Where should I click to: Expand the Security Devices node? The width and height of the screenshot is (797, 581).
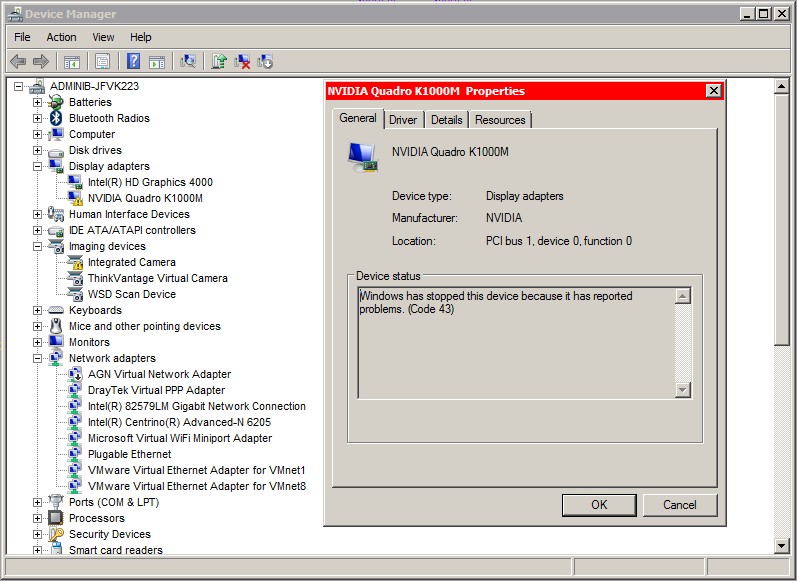(37, 534)
